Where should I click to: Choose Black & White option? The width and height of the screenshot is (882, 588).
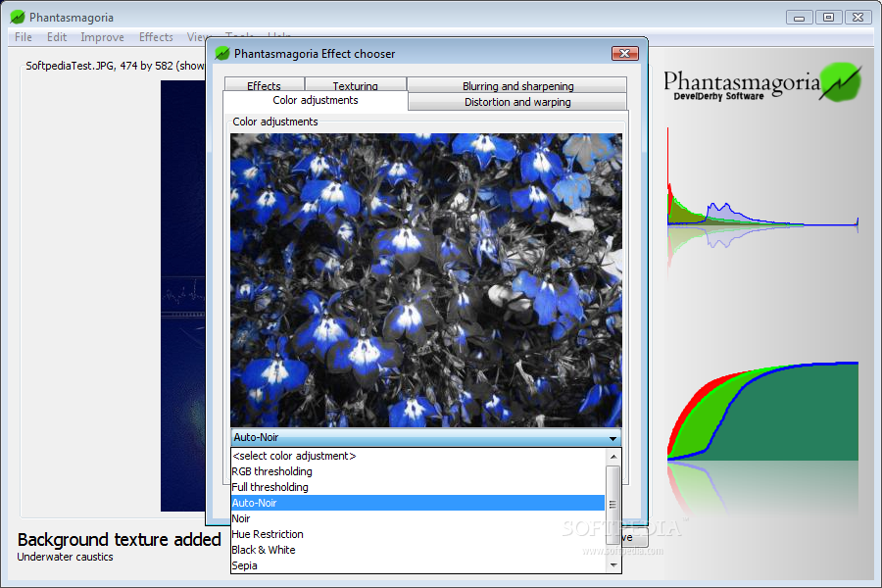(x=417, y=551)
